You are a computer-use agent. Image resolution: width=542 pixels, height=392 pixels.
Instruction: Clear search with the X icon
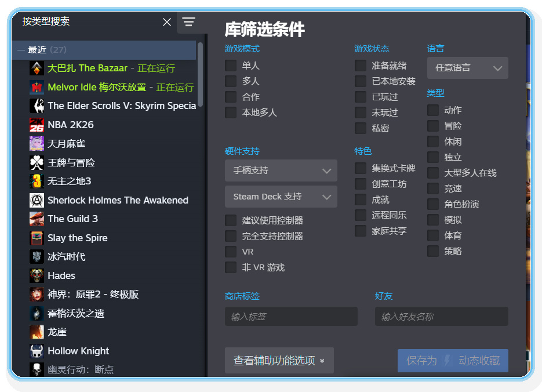167,22
